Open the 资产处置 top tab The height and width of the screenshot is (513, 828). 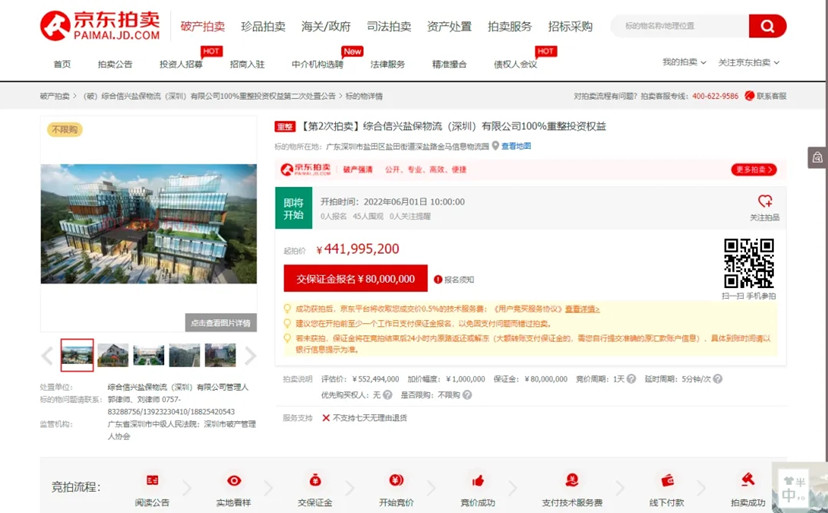coord(449,26)
